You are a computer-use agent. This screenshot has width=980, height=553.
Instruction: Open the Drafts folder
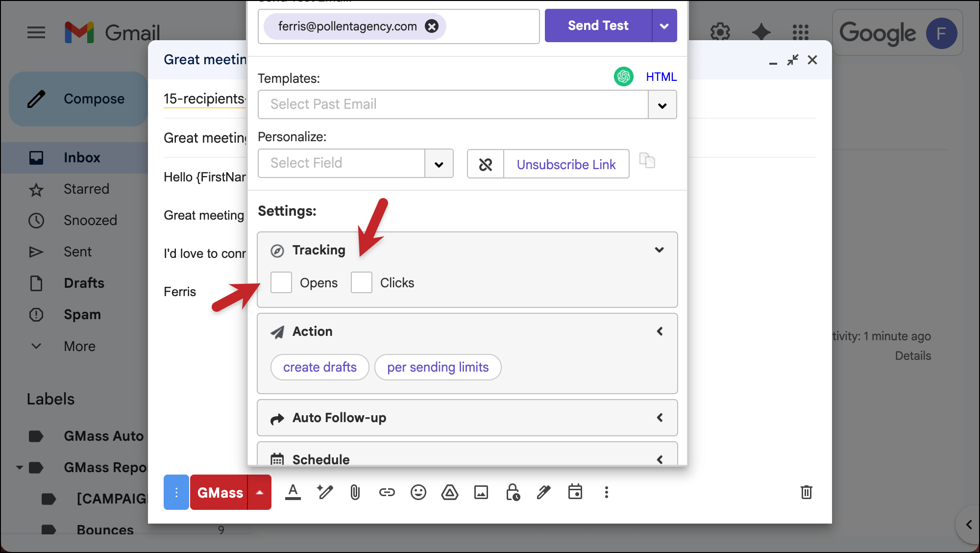coord(84,283)
